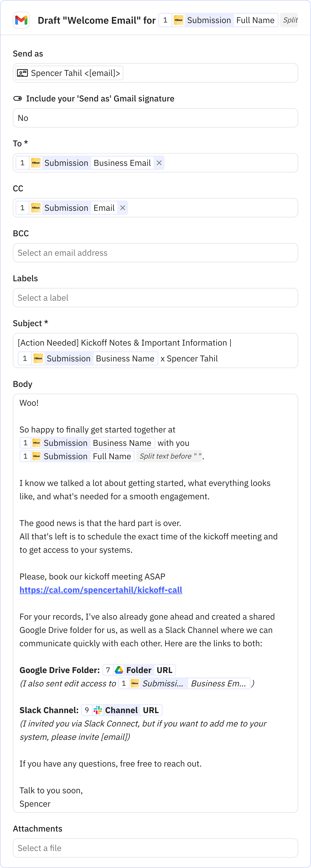Image resolution: width=311 pixels, height=868 pixels.
Task: Toggle the 'Send as' Gmail signature switch
Action: 17,98
